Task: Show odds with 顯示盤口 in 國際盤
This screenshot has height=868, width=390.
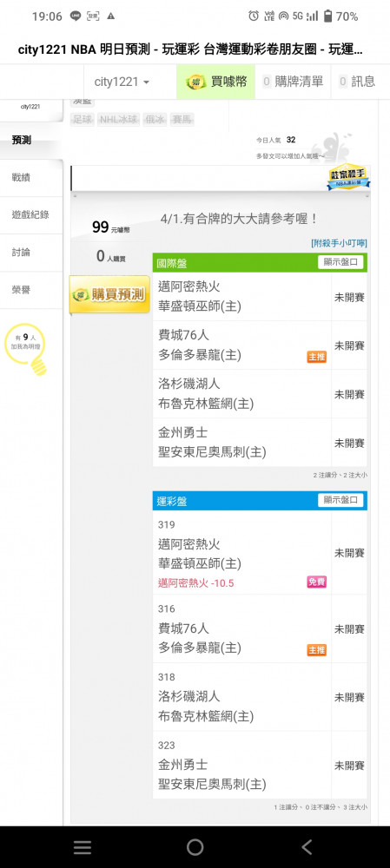Action: [340, 262]
